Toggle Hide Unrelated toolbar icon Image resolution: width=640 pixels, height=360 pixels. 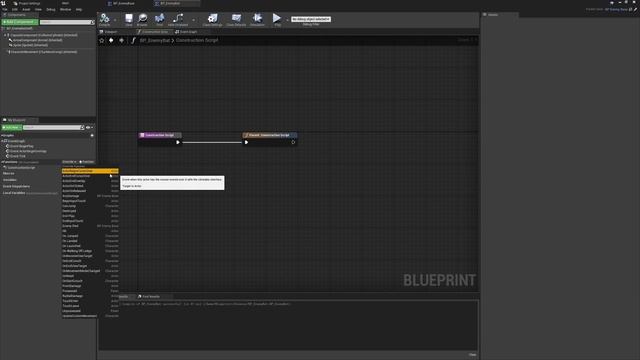pyautogui.click(x=178, y=19)
